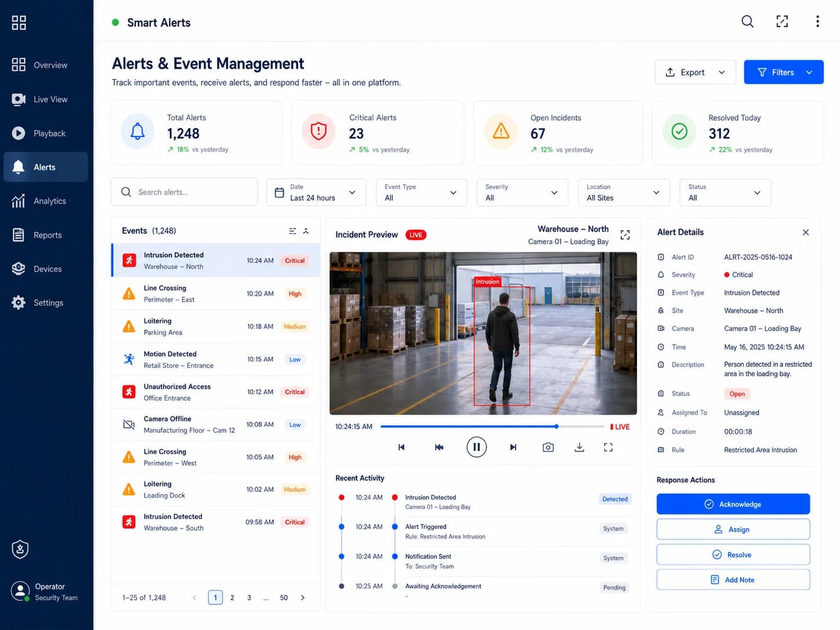The image size is (840, 630).
Task: Open the Date Last 24 hours dropdown
Action: point(316,192)
